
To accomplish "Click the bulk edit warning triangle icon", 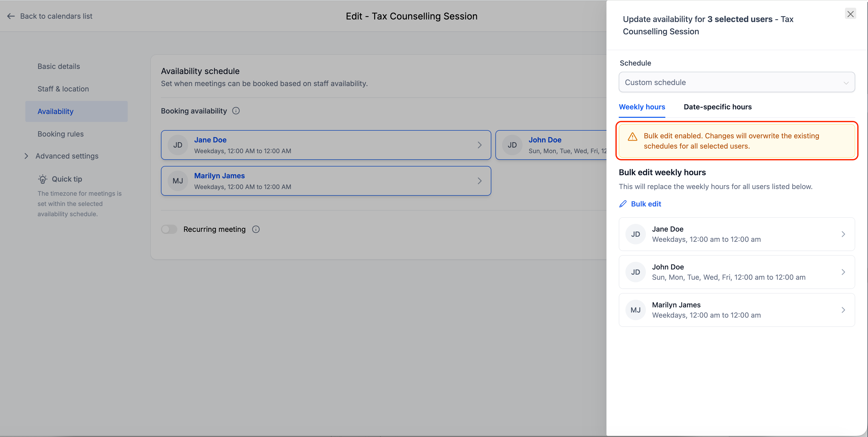I will pyautogui.click(x=633, y=137).
